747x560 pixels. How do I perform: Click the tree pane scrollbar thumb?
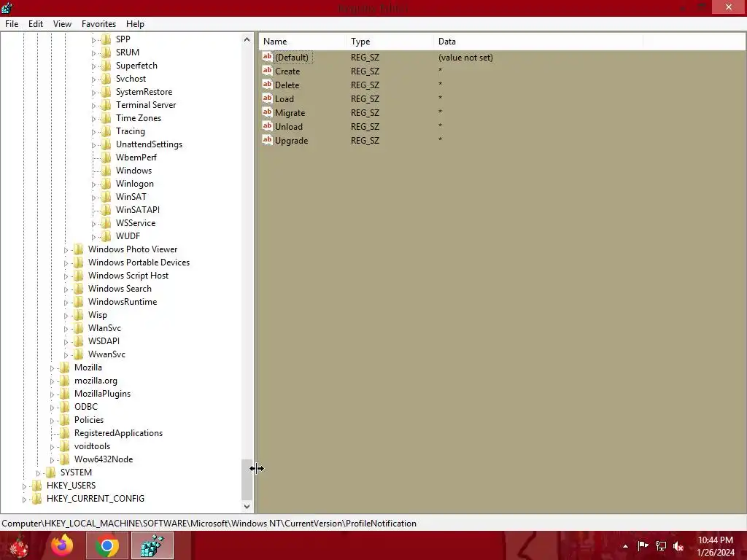[x=247, y=478]
